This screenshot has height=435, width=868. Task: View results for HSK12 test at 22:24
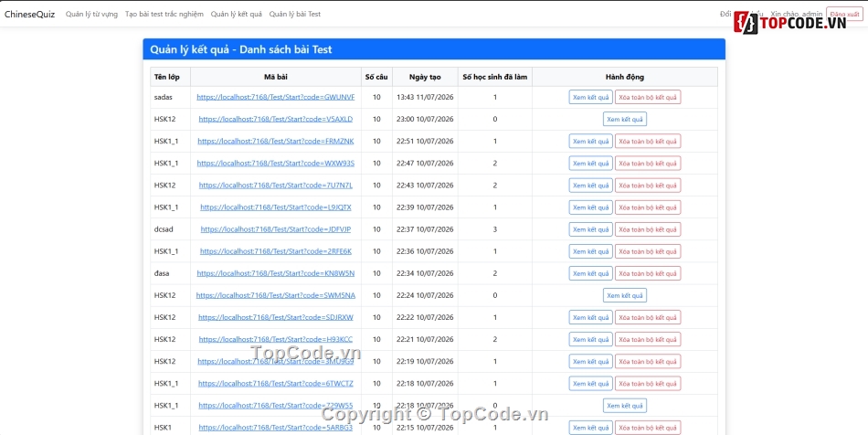625,295
